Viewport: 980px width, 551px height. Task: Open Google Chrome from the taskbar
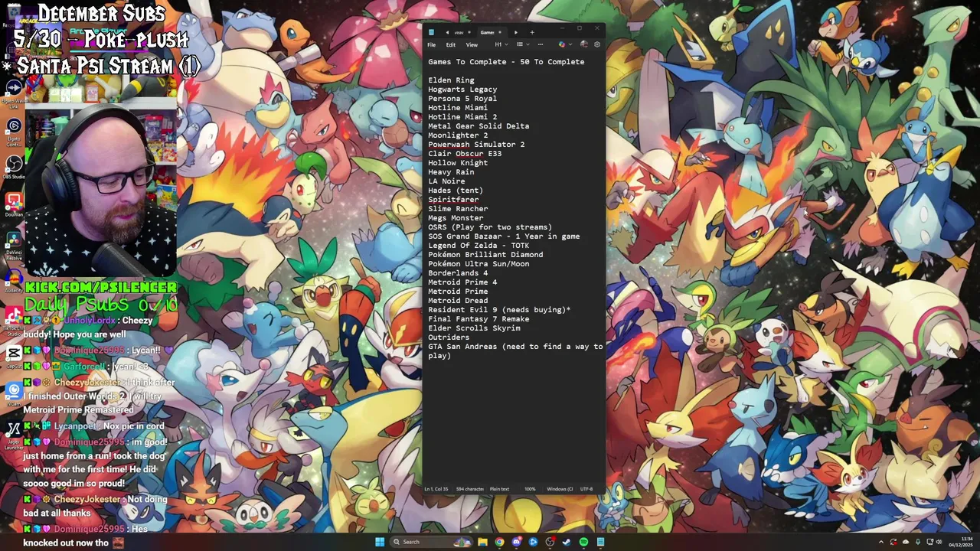[499, 542]
